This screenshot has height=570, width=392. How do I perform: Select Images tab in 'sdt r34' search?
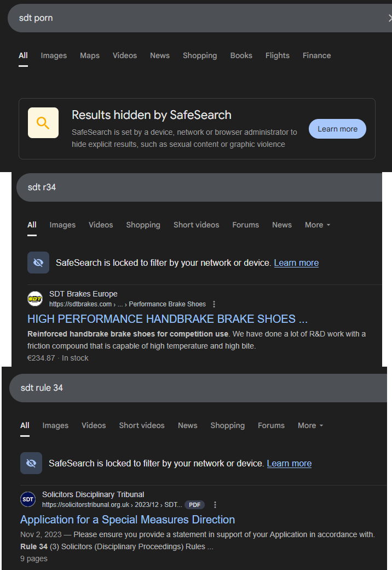point(62,225)
